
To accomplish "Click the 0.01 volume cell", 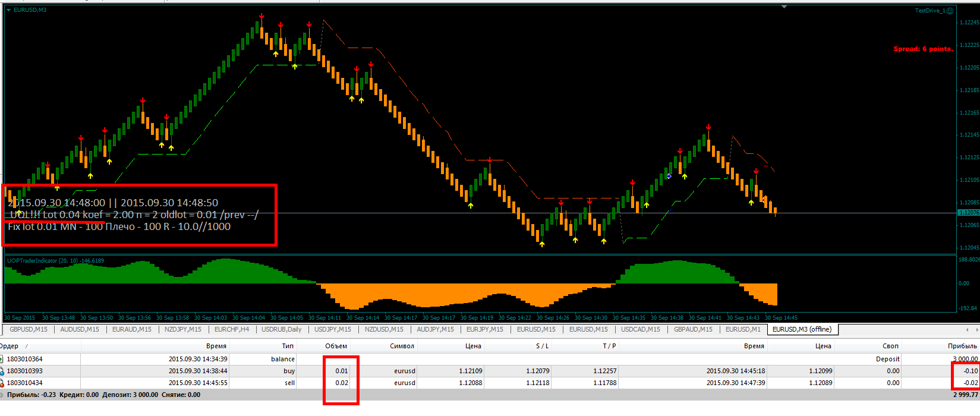I will click(x=341, y=371).
